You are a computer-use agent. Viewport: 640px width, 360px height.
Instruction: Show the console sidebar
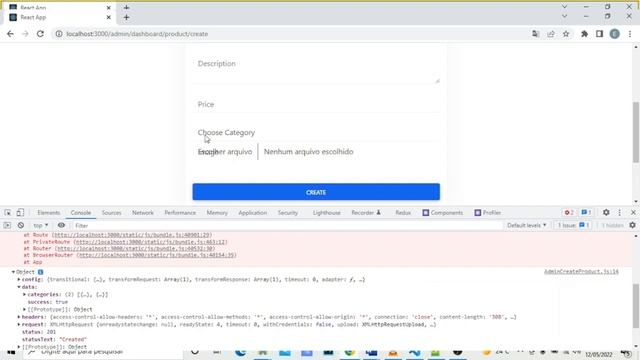pyautogui.click(x=7, y=225)
